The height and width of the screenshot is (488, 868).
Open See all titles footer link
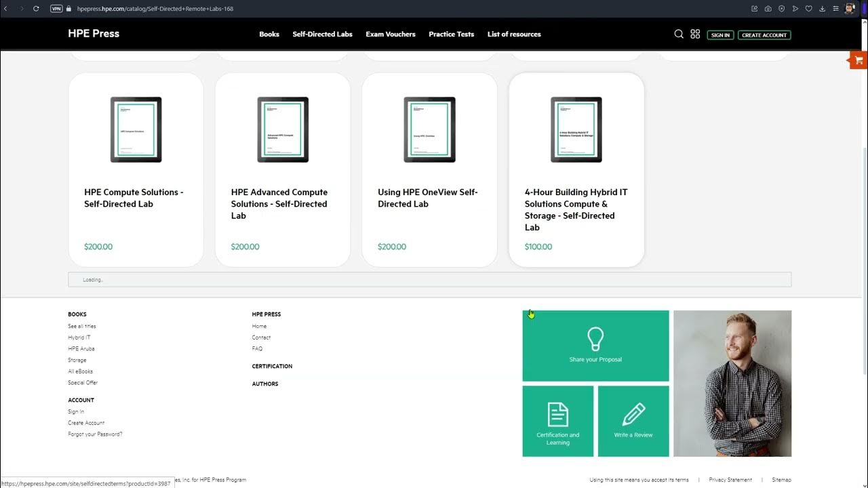(x=82, y=326)
